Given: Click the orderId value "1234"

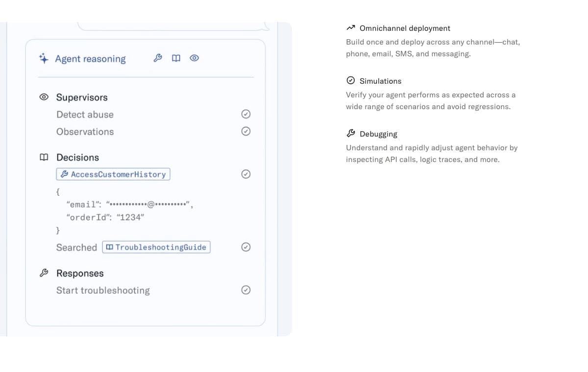Looking at the screenshot, I should click(x=130, y=217).
